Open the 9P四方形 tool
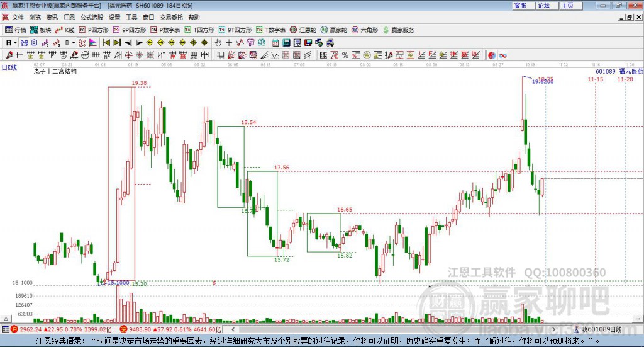 [130, 30]
